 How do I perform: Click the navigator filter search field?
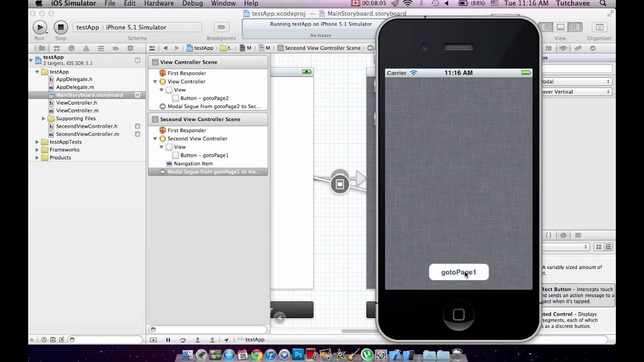105,340
